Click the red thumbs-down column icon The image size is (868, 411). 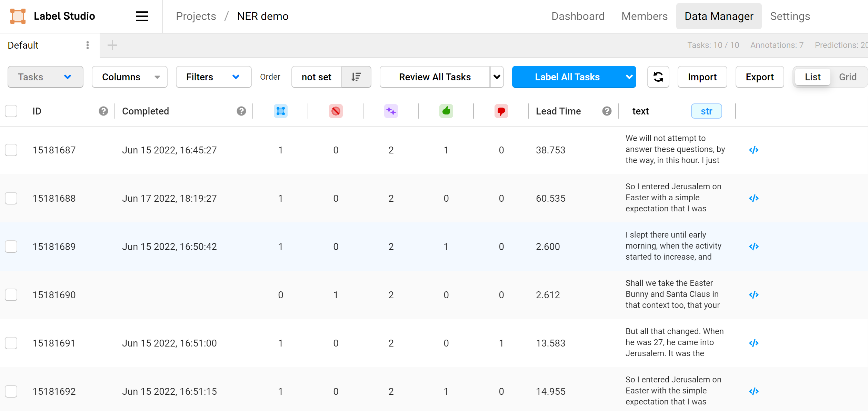(x=501, y=111)
